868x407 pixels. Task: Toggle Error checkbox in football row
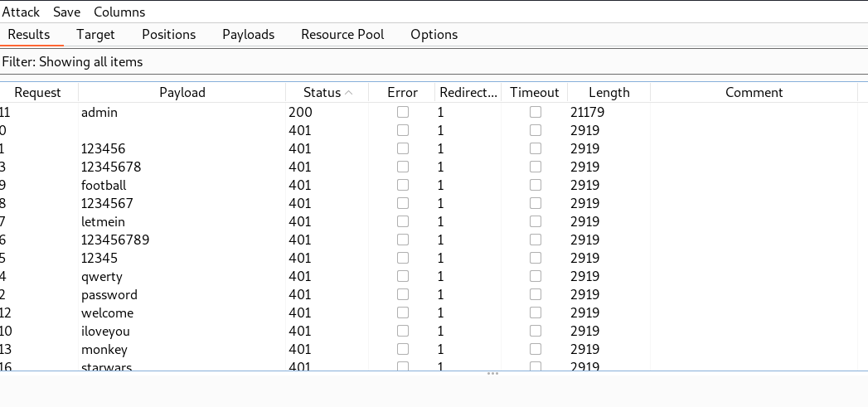tap(403, 185)
